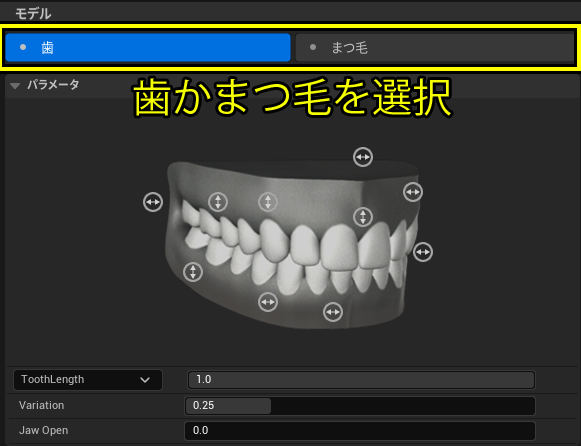Click the Jaw Open slider showing 0.0
This screenshot has height=446, width=581.
coord(360,430)
